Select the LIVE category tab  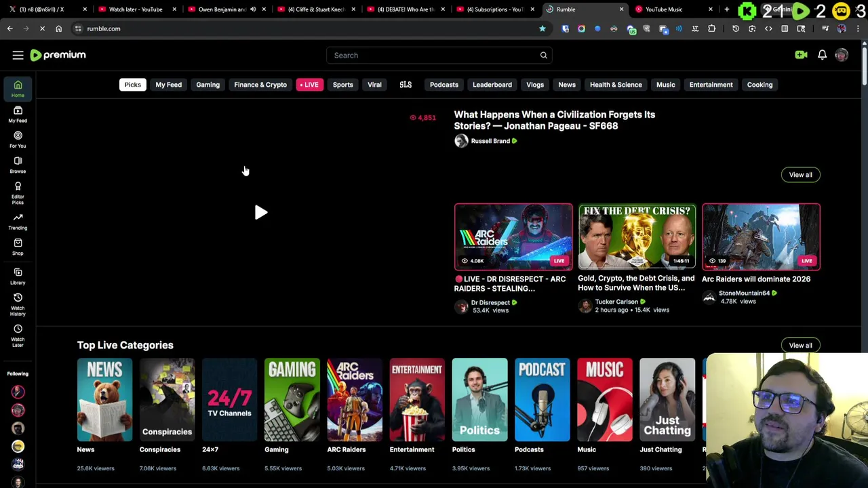[309, 85]
